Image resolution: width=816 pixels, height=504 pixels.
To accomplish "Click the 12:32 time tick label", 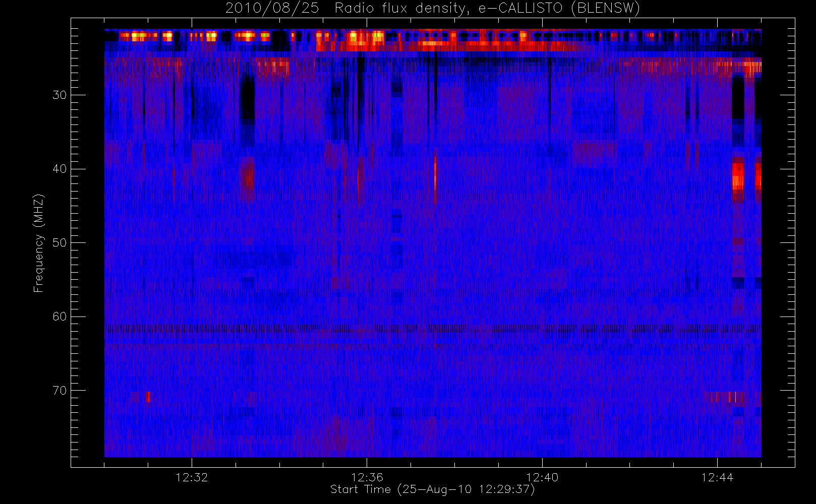I will [x=192, y=477].
